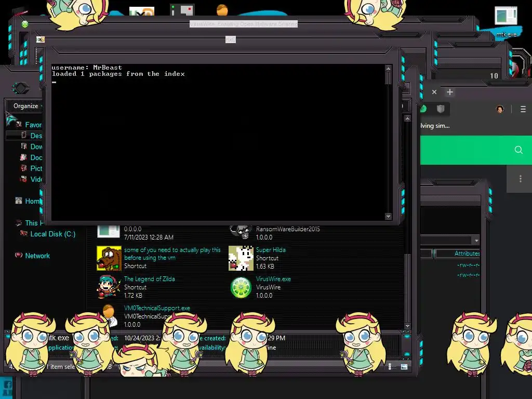Click the Explorer file list scrollbar down arrow
Image resolution: width=532 pixels, height=399 pixels.
407,326
